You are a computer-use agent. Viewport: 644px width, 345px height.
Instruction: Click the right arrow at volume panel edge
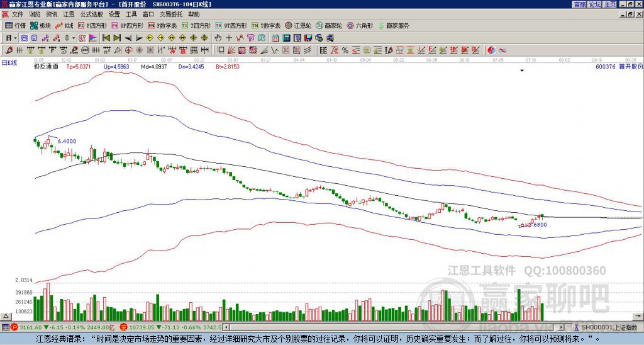tap(639, 316)
